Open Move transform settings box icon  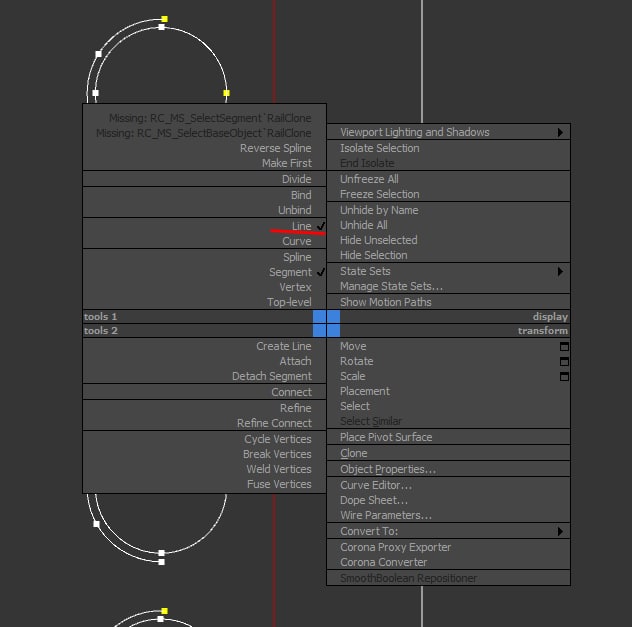pyautogui.click(x=564, y=347)
